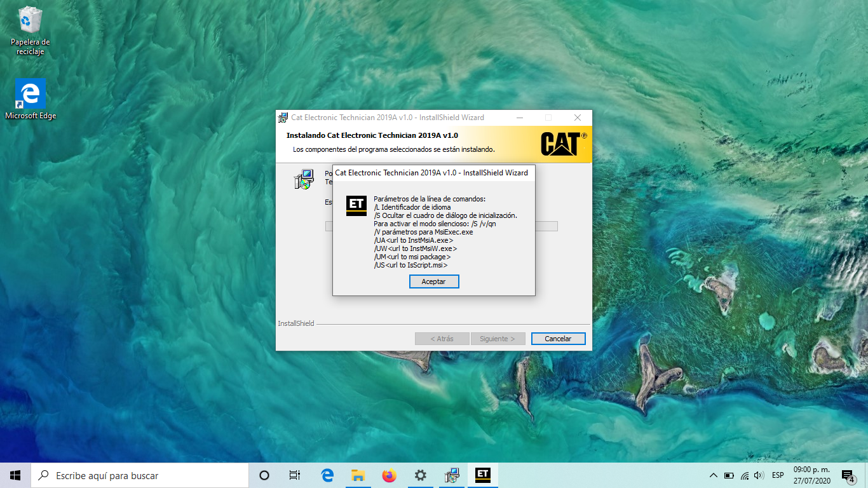
Task: Click the installer title bar icon
Action: 283,117
